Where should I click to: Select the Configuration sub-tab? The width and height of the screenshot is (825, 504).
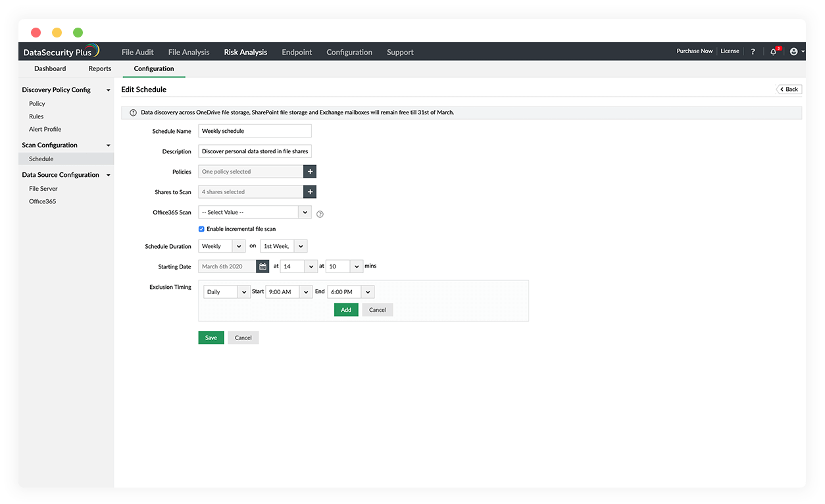pos(154,68)
